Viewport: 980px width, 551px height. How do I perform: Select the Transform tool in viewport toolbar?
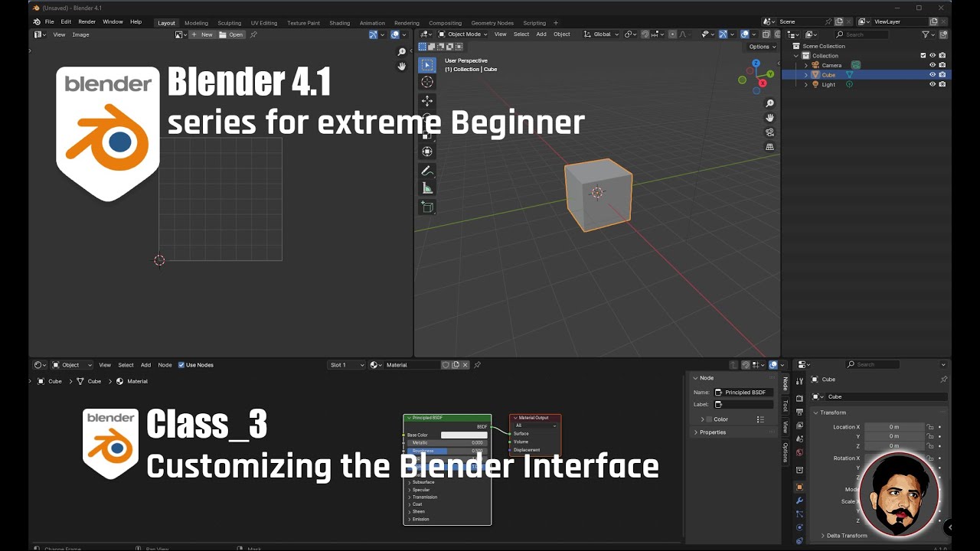tap(427, 152)
